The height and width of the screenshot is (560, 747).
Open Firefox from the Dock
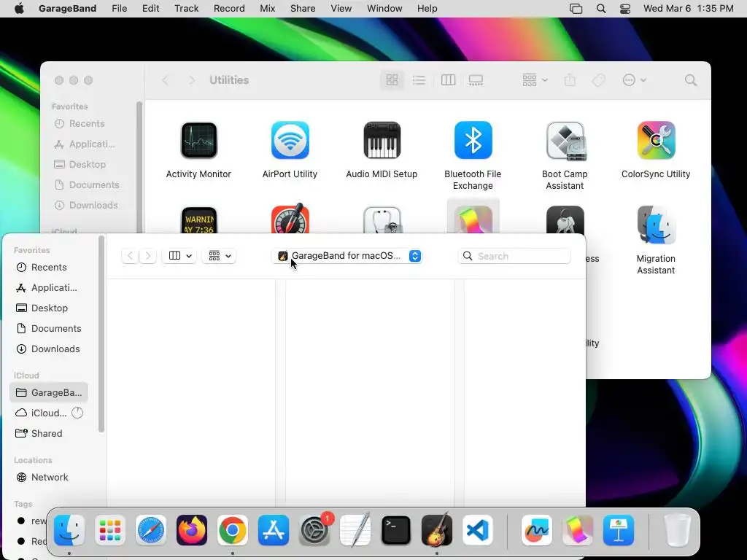click(x=192, y=531)
